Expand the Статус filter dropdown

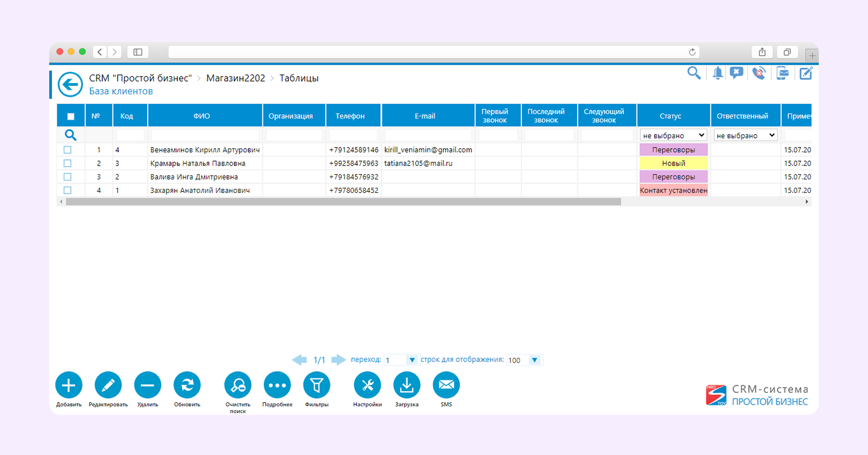pos(673,135)
